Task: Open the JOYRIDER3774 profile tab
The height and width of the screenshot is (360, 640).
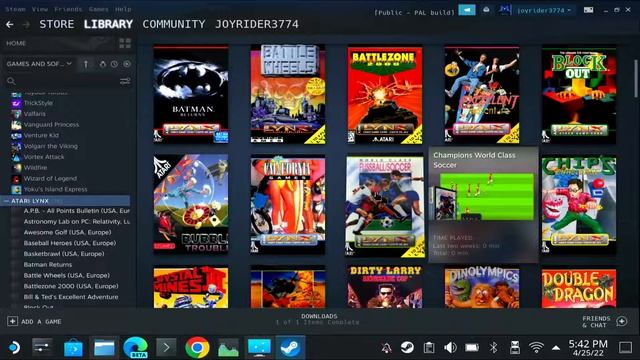Action: pos(257,24)
